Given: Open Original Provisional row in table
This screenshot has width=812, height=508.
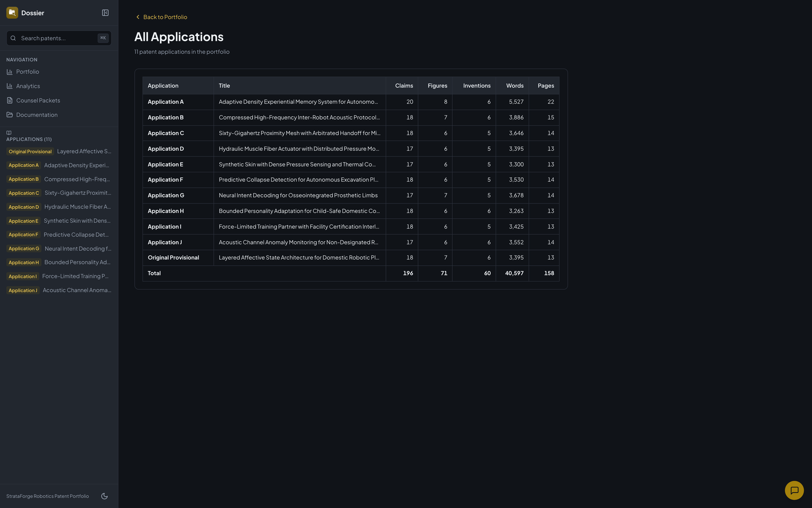Looking at the screenshot, I should click(x=351, y=258).
